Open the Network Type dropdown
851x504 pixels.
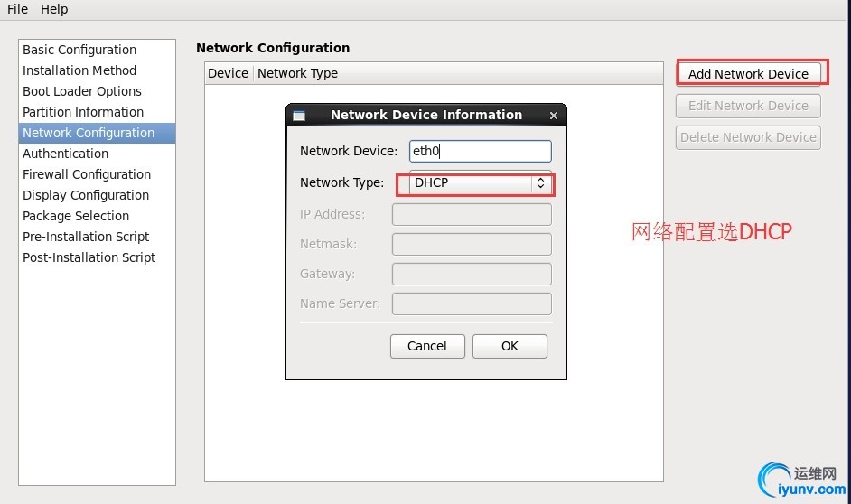[x=480, y=183]
